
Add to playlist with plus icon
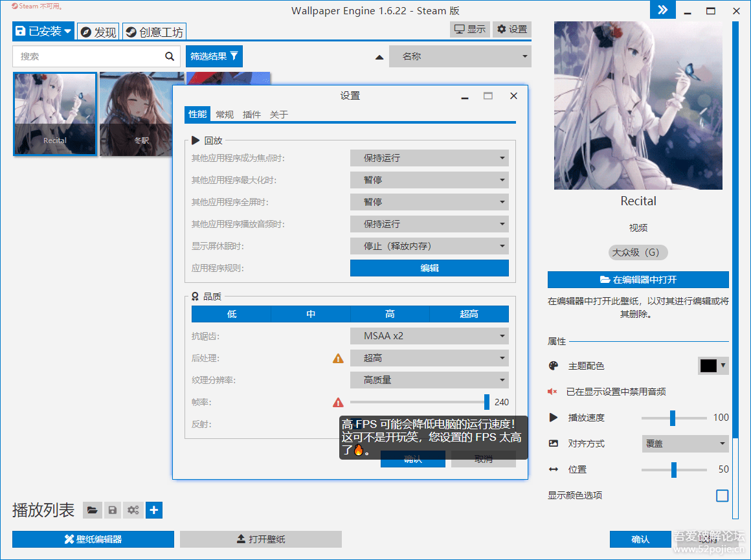point(153,510)
